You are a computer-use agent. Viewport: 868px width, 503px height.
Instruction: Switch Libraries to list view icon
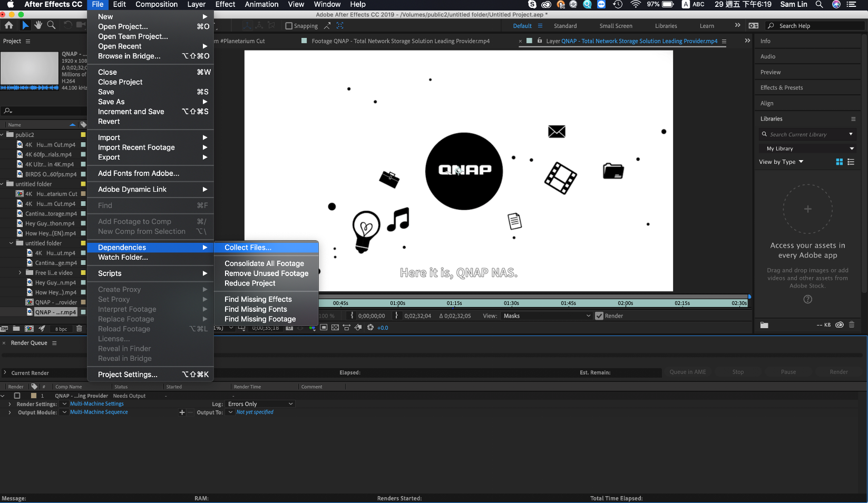851,162
